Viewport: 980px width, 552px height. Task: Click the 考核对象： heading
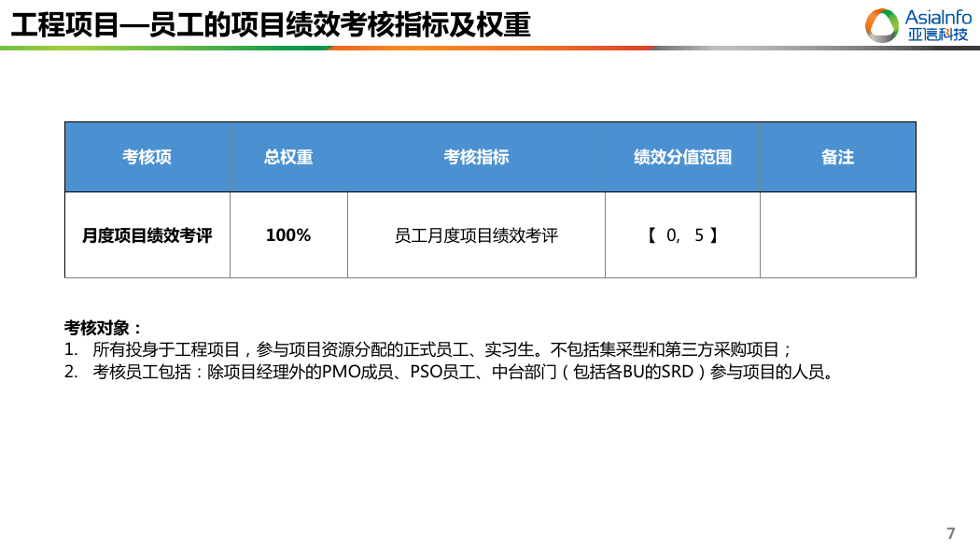pos(104,328)
